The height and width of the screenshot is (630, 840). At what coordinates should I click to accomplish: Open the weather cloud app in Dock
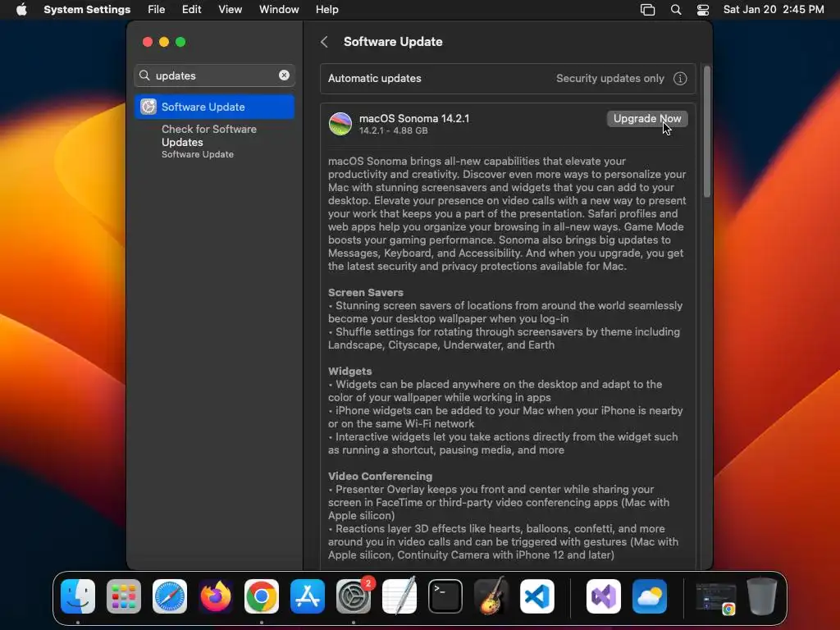[650, 596]
